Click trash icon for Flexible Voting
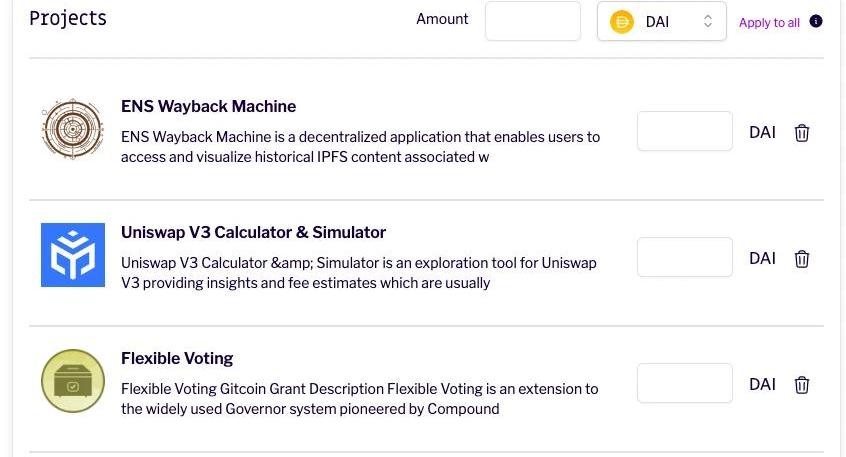Viewport: 846px width, 457px height. tap(802, 385)
